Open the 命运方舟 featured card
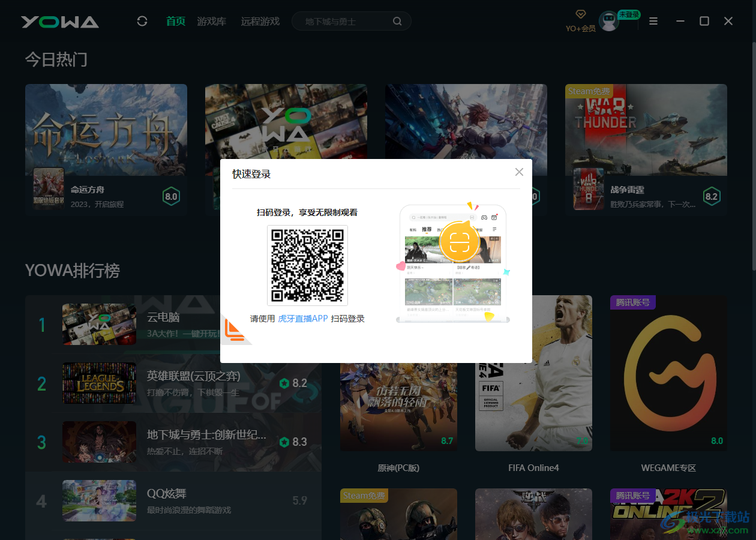 tap(106, 150)
